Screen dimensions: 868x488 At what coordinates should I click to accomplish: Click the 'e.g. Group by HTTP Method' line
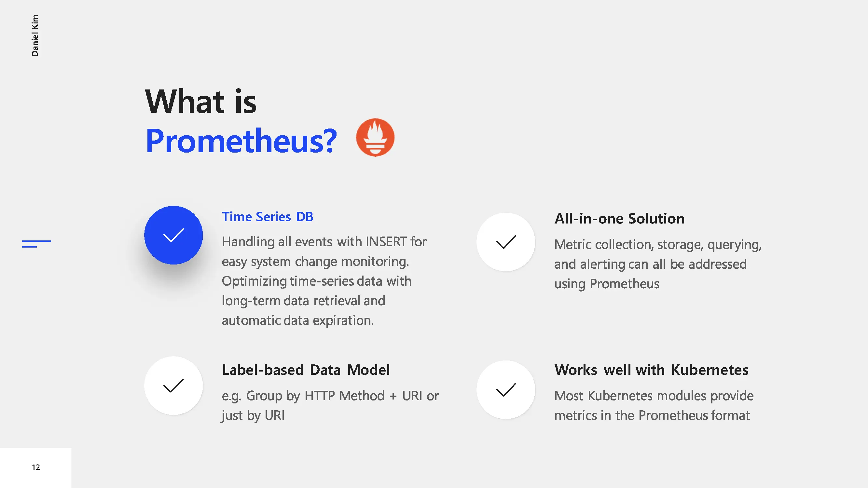[x=330, y=396]
